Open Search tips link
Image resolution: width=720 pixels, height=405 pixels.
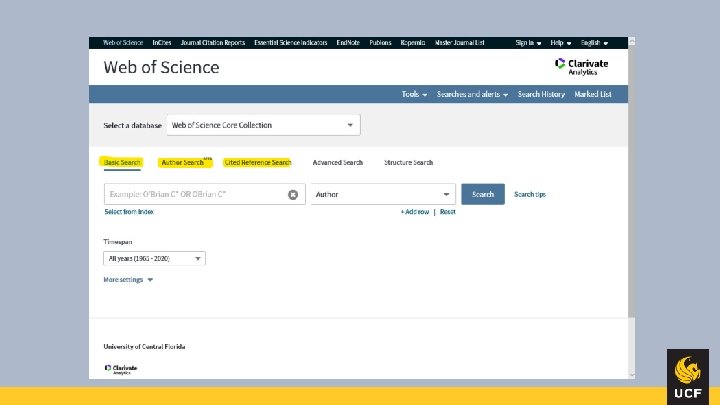coord(530,195)
